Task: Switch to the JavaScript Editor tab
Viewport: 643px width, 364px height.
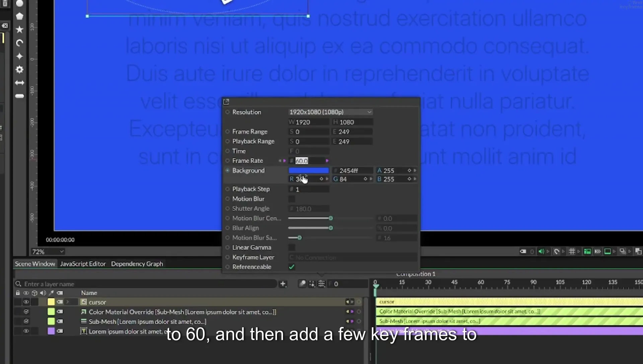Action: [x=83, y=264]
